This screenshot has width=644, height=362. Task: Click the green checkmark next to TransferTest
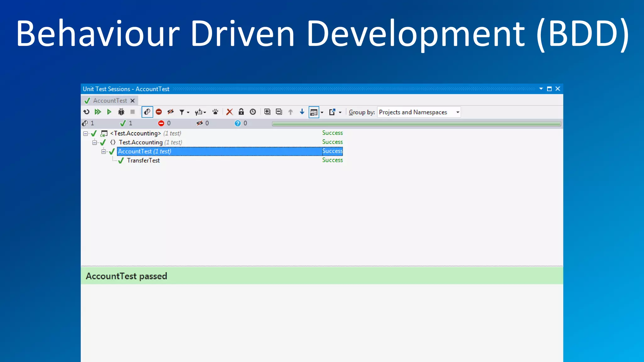click(x=121, y=161)
